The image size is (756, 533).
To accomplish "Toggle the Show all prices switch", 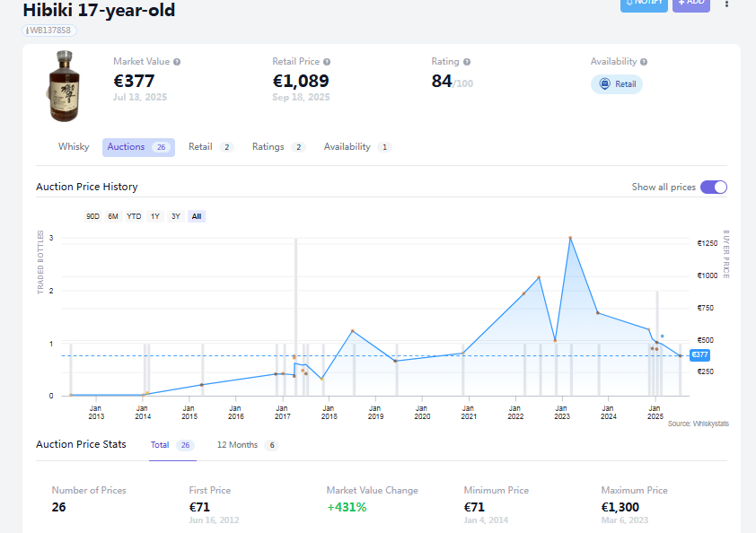I will coord(714,187).
